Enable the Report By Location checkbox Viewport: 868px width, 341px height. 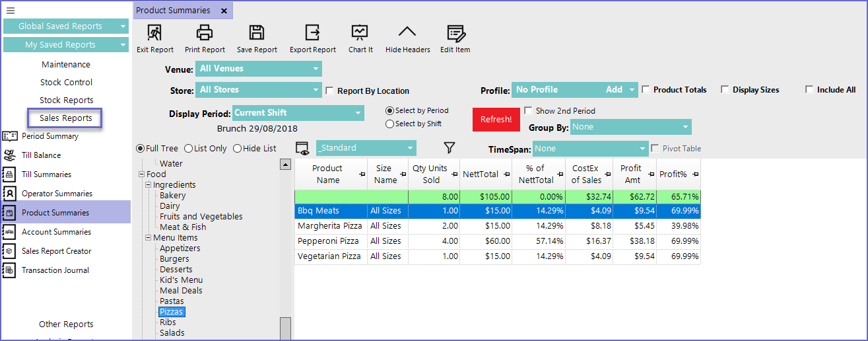pos(329,91)
